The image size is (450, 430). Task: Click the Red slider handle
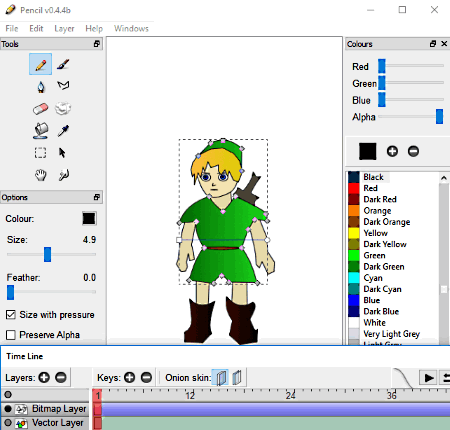click(x=382, y=66)
